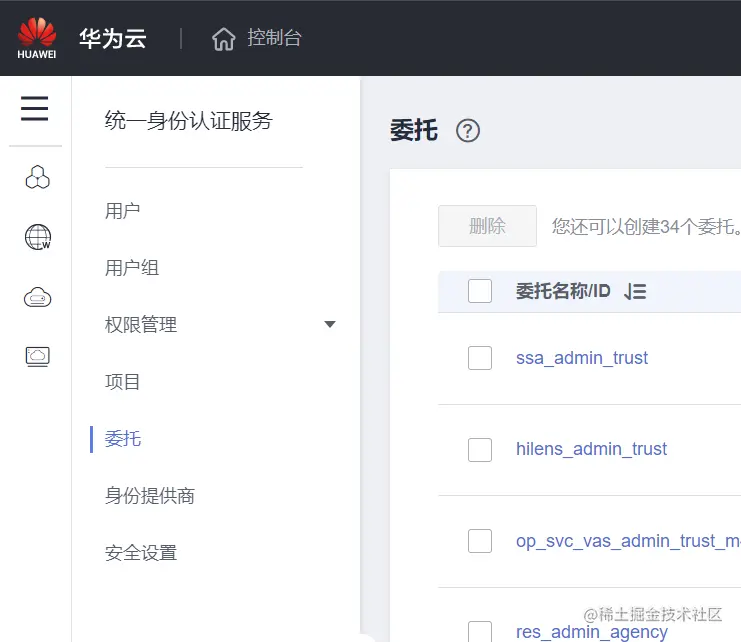Select 委托 in sidebar menu
The height and width of the screenshot is (642, 741).
coord(123,439)
